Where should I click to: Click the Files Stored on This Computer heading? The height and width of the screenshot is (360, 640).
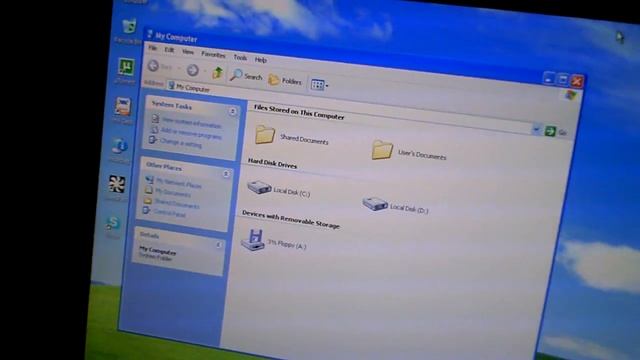coord(299,112)
